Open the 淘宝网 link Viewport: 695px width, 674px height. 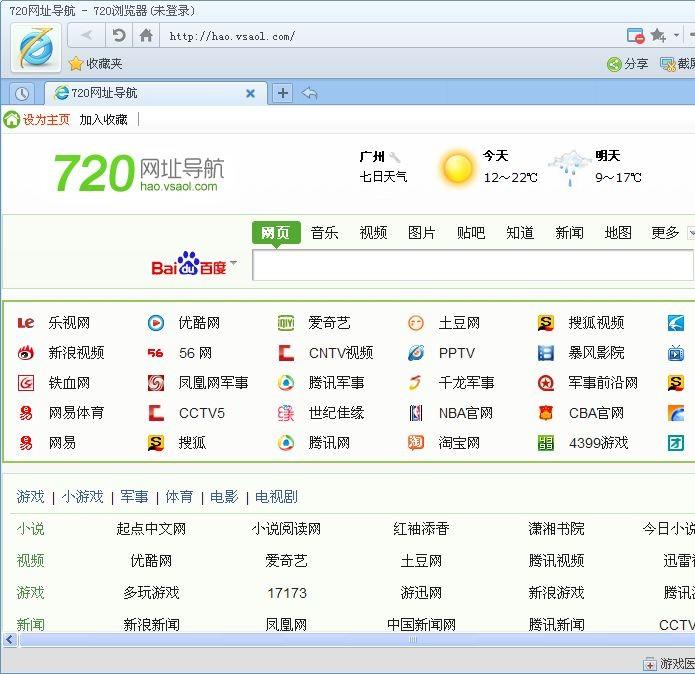(x=459, y=443)
